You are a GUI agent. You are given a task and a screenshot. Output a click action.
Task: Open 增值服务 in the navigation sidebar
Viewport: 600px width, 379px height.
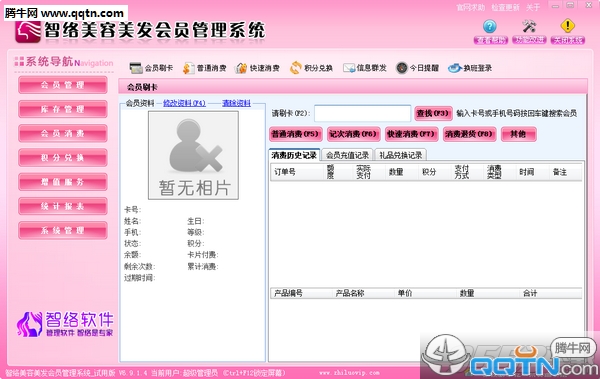pyautogui.click(x=63, y=182)
